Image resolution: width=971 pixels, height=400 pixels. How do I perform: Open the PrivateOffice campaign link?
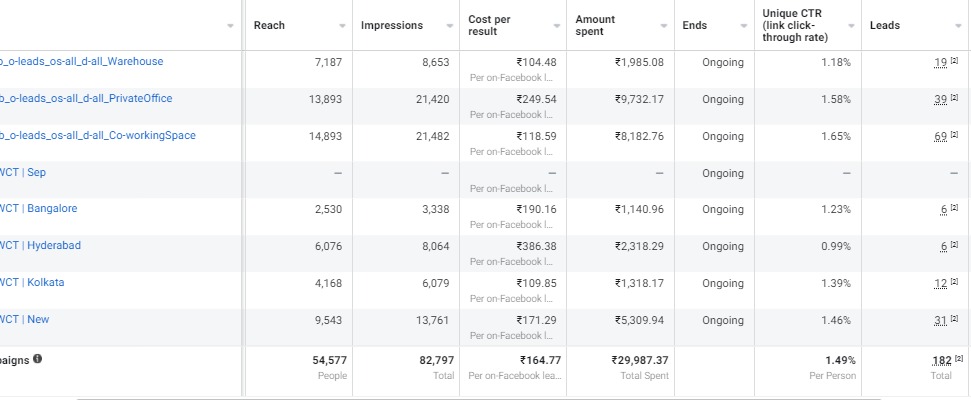86,99
